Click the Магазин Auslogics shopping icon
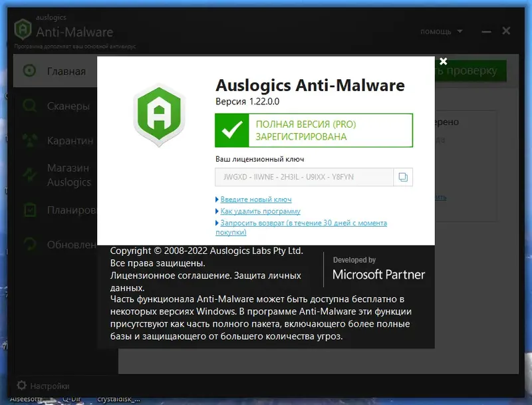The width and height of the screenshot is (532, 405). pos(29,175)
